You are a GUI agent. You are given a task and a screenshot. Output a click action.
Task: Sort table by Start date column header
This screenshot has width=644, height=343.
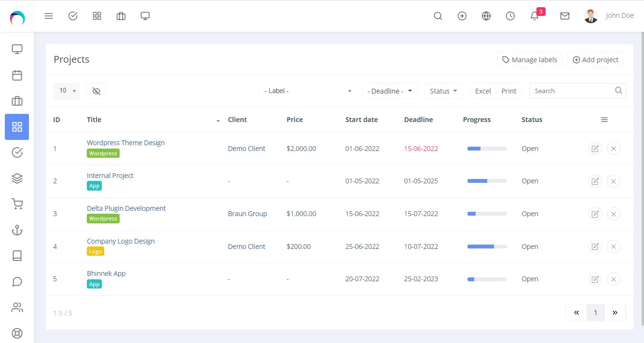point(362,120)
